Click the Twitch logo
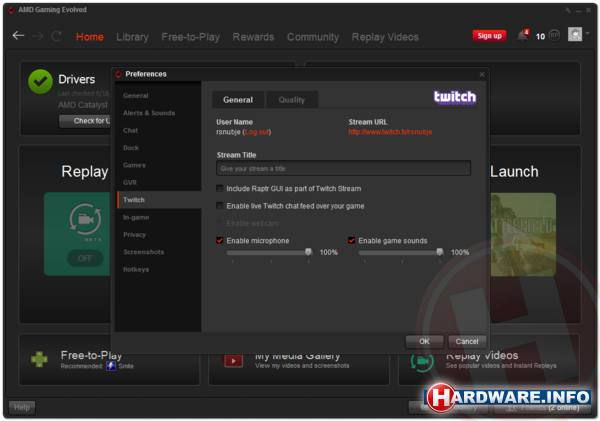Viewport: 600px width, 421px height. tap(455, 97)
